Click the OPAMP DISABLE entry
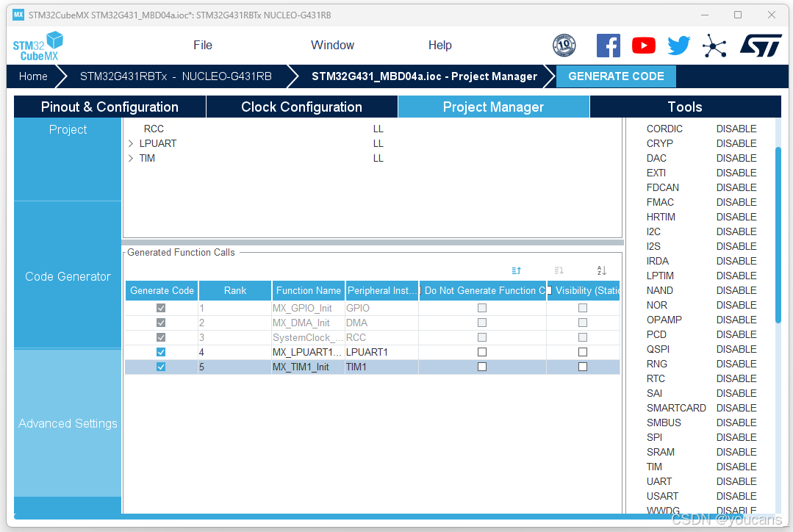Viewport: 793px width, 532px height. click(x=701, y=320)
